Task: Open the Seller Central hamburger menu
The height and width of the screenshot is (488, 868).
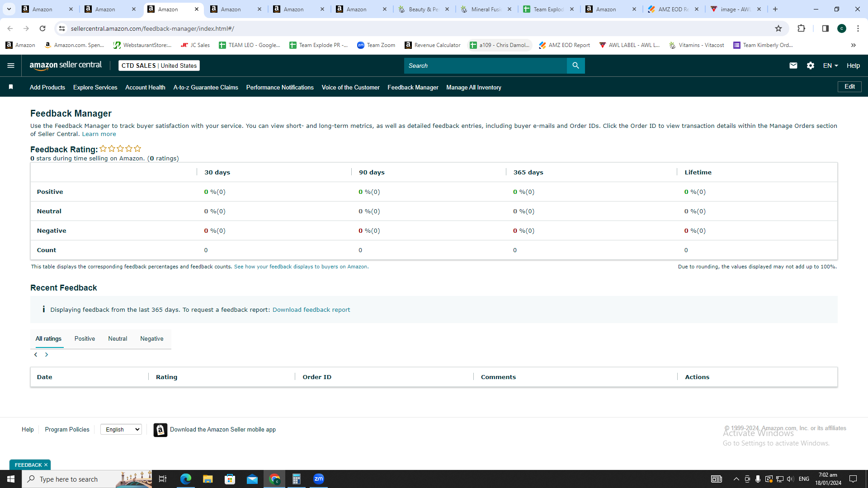Action: (x=11, y=66)
